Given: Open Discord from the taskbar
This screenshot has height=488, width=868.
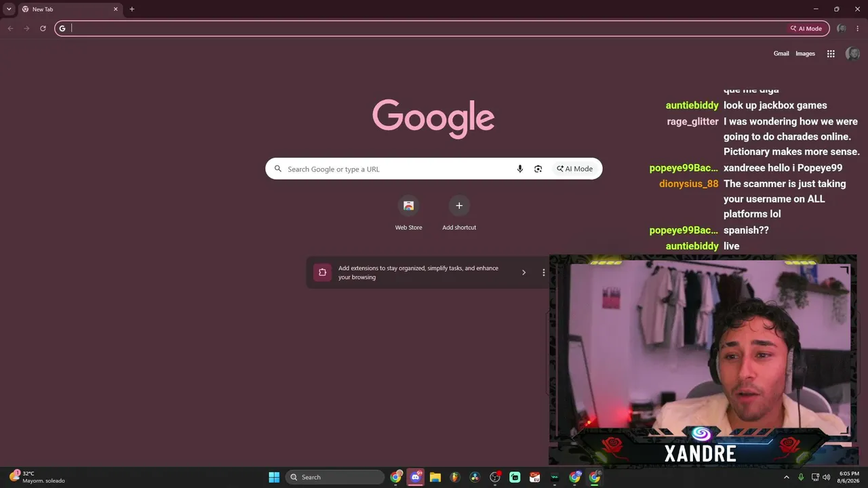Looking at the screenshot, I should point(416,477).
